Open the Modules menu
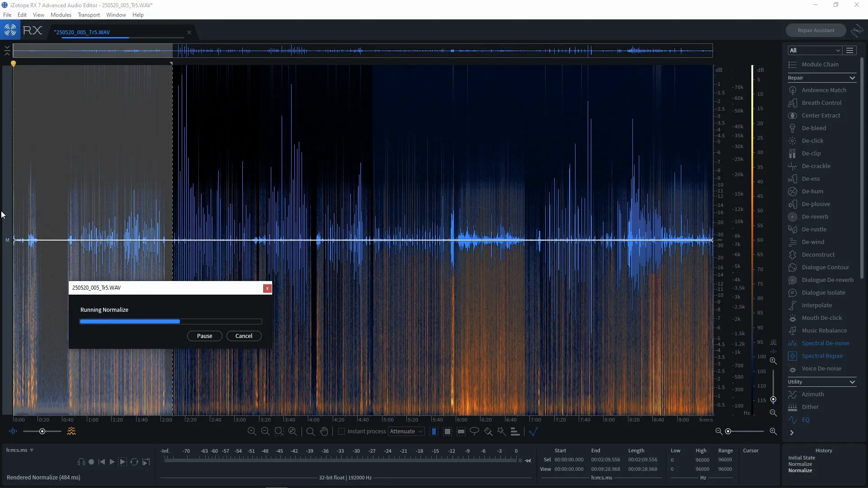Screen dimensions: 868x488 click(61, 15)
